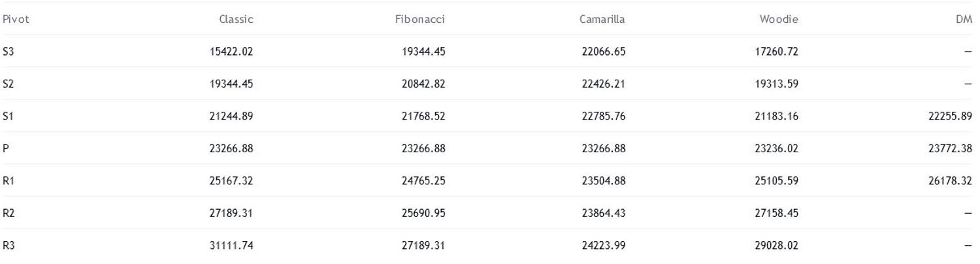Click Woodie pivot value 23236.02
The image size is (980, 264).
[x=777, y=148]
